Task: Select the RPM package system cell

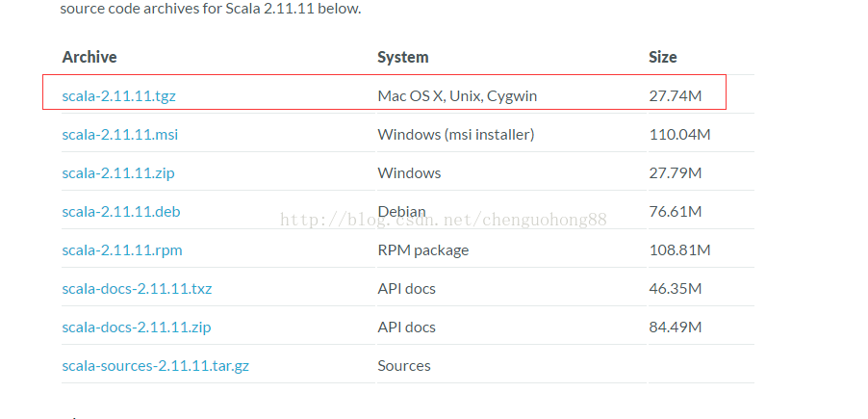Action: pyautogui.click(x=423, y=250)
